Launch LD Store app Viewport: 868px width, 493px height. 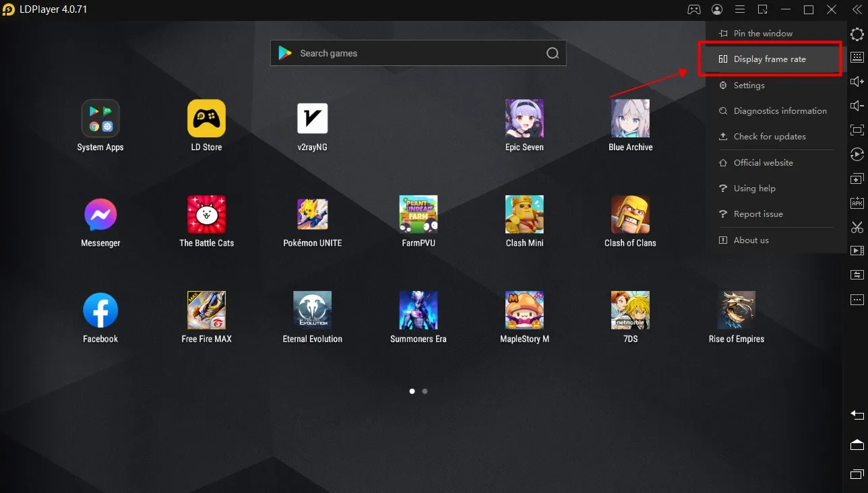pos(206,119)
